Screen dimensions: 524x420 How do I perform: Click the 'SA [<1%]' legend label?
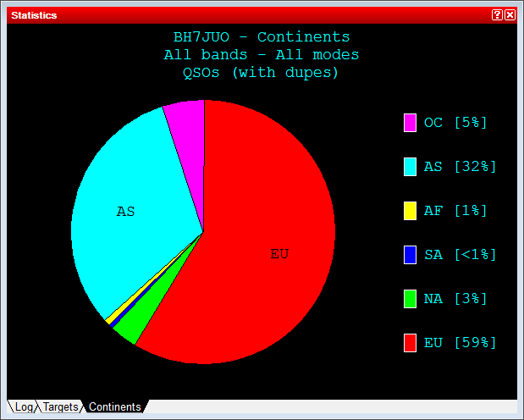(x=460, y=255)
